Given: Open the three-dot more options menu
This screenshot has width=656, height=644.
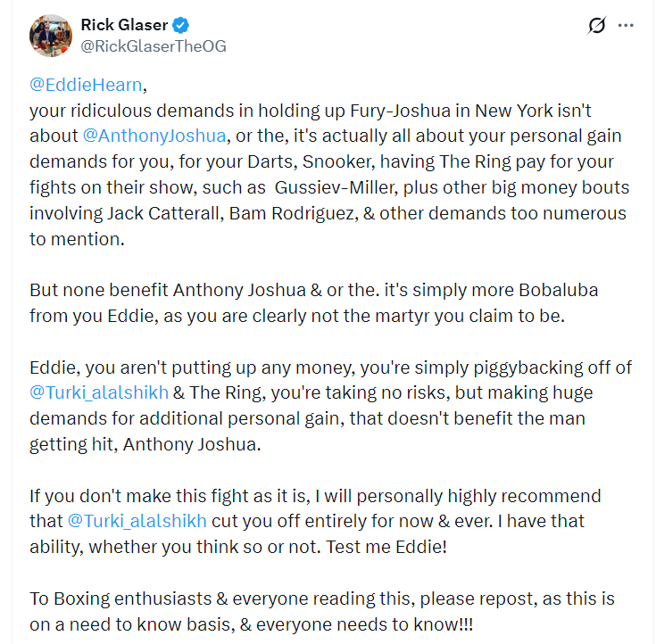Looking at the screenshot, I should 626,26.
